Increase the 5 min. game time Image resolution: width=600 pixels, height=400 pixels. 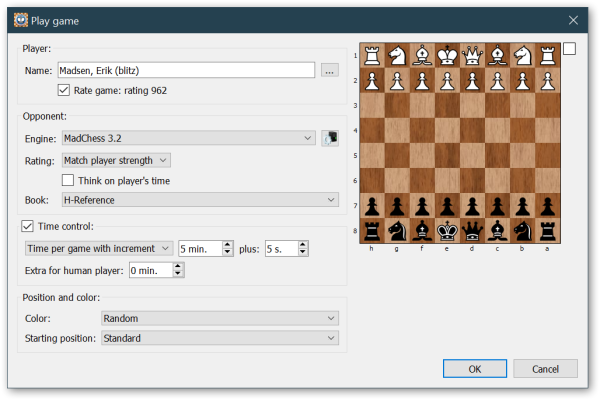click(228, 245)
